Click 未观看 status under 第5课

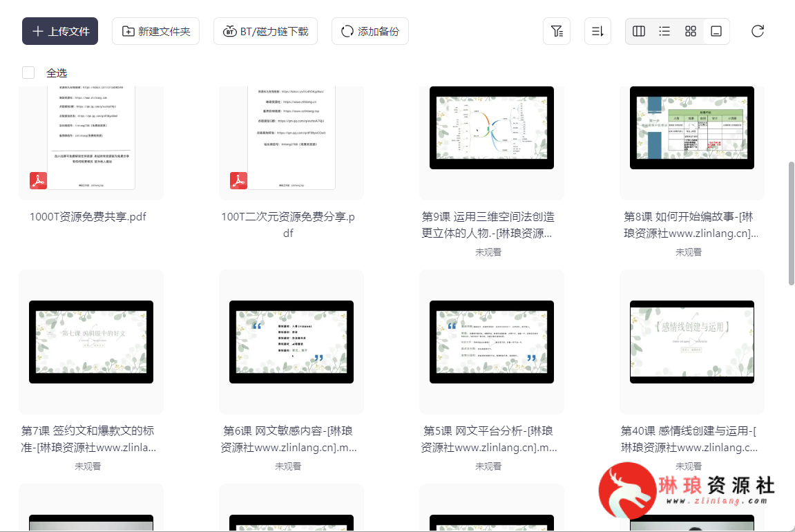[488, 466]
